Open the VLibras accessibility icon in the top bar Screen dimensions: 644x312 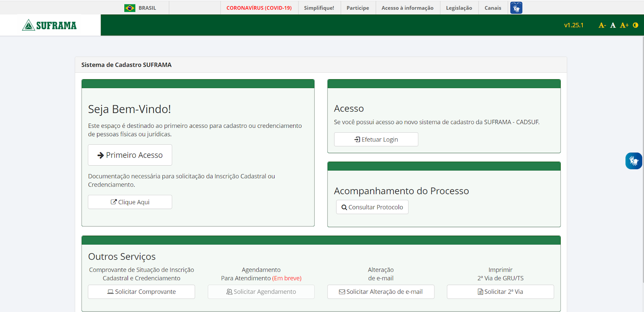(x=516, y=8)
